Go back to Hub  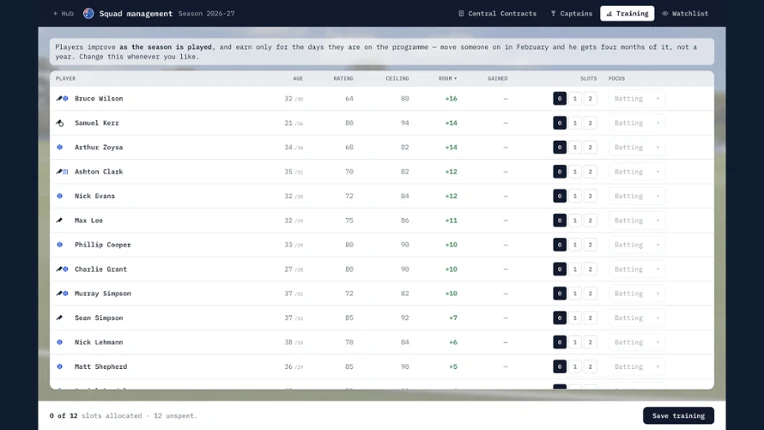[x=63, y=14]
